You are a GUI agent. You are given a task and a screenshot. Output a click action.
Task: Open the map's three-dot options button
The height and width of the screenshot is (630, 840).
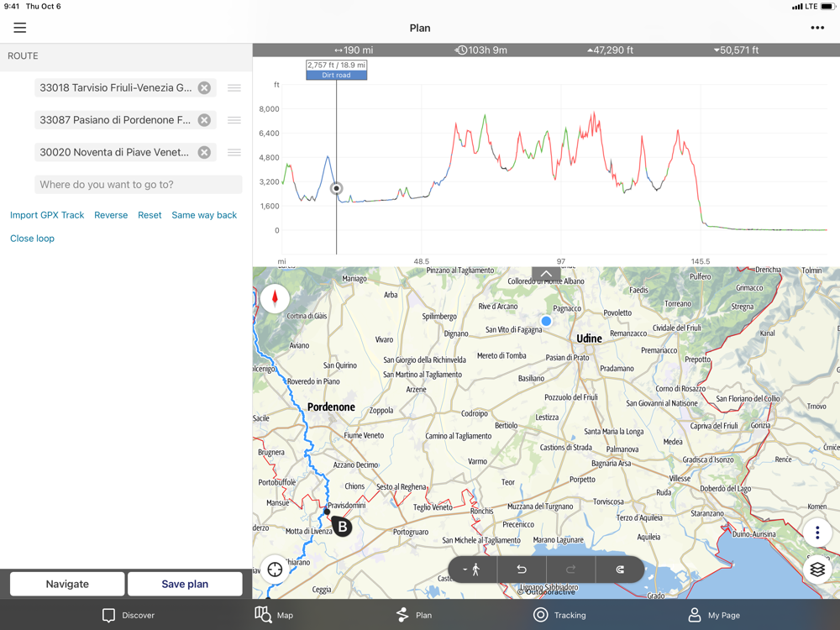tap(817, 533)
